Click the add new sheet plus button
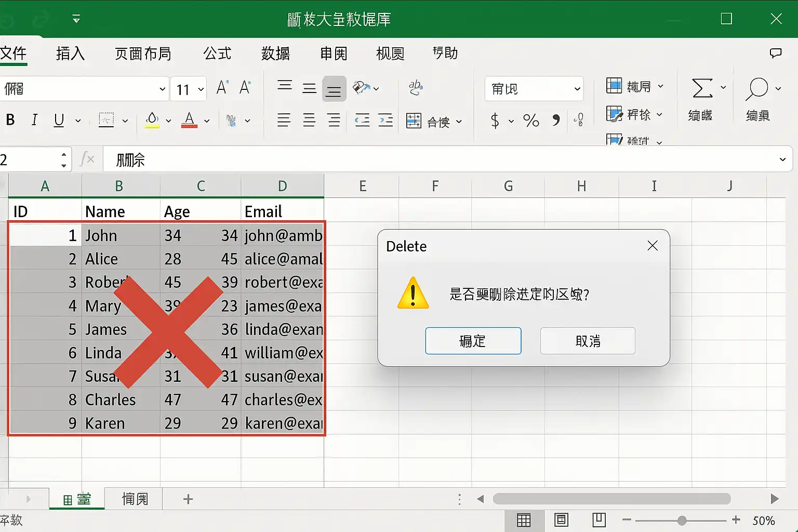The image size is (798, 532). [x=188, y=499]
